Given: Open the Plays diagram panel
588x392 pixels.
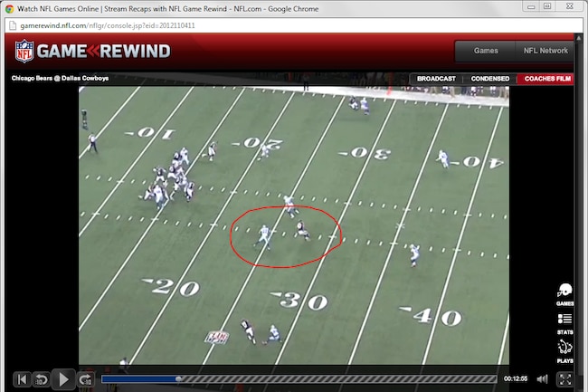Looking at the screenshot, I should [564, 351].
